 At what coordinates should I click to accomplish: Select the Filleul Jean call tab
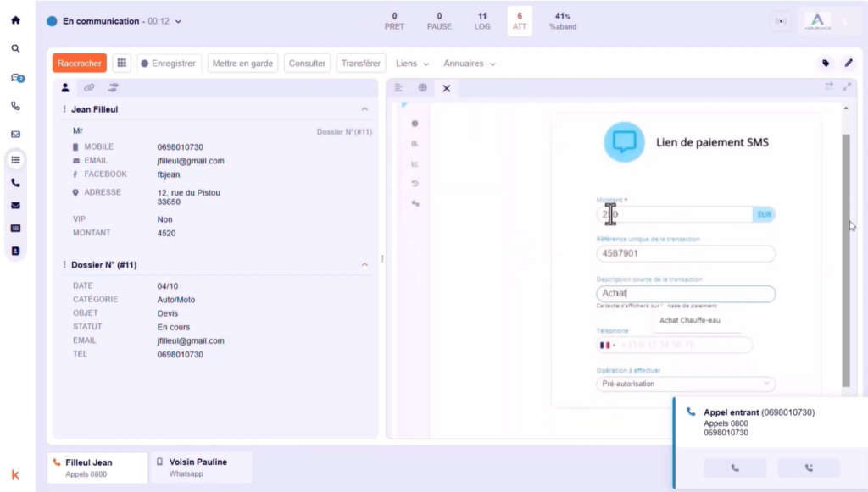pos(97,467)
